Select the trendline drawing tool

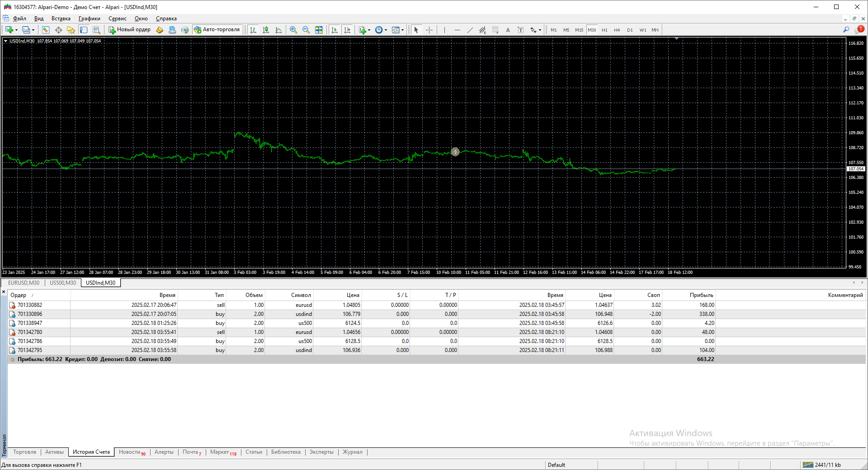click(470, 30)
